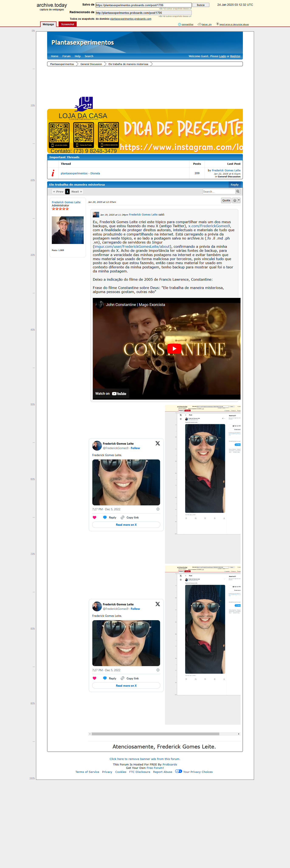Click the Copy link chain icon in second tweet

tap(122, 678)
